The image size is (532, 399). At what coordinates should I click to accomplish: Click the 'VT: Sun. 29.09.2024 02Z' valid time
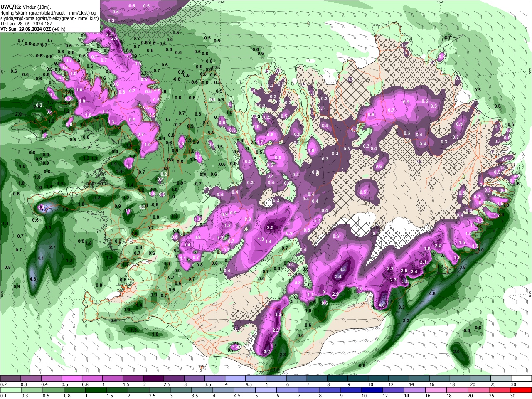pyautogui.click(x=26, y=30)
